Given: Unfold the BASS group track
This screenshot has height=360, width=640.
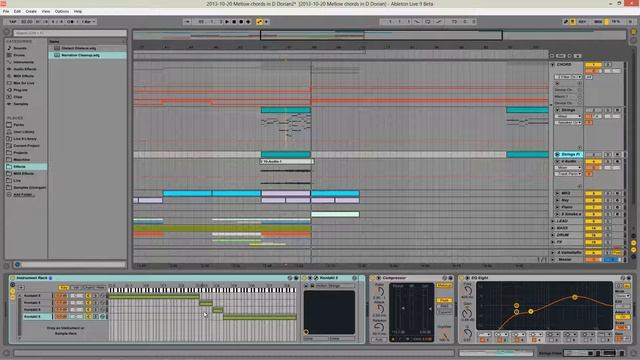Looking at the screenshot, I should 553,228.
